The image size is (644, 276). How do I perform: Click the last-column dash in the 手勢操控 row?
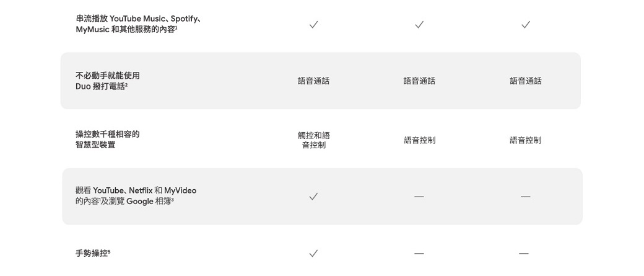click(524, 254)
